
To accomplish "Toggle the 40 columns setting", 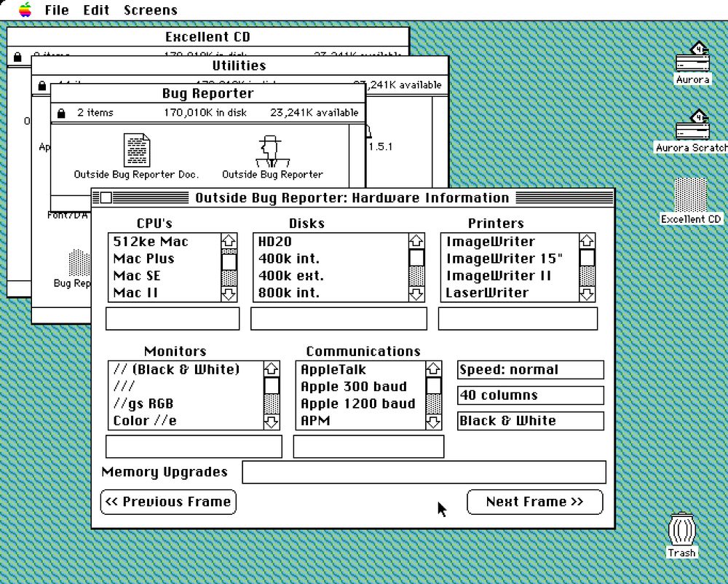I will click(x=530, y=395).
